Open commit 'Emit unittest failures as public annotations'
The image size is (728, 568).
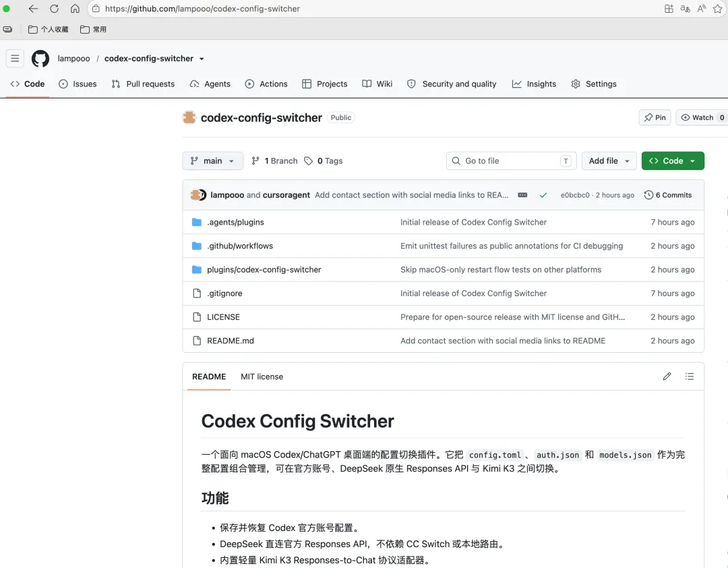(512, 246)
